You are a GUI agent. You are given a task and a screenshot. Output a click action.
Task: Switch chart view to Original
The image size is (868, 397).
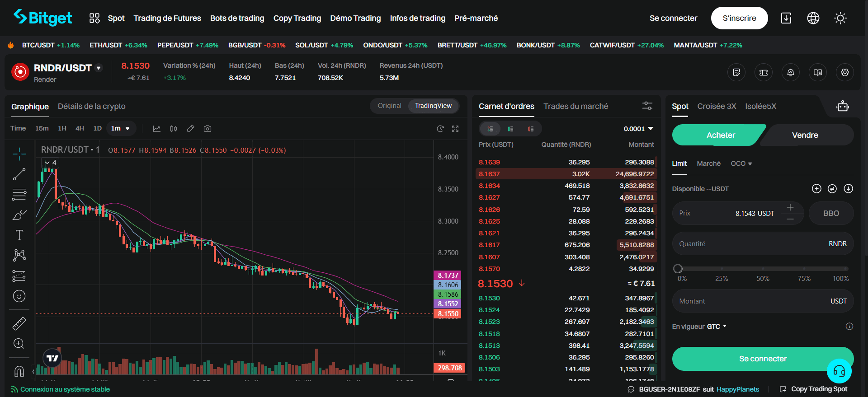[x=389, y=106]
